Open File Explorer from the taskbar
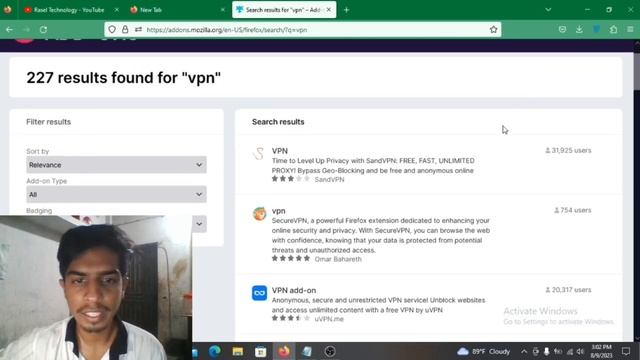 [x=238, y=351]
